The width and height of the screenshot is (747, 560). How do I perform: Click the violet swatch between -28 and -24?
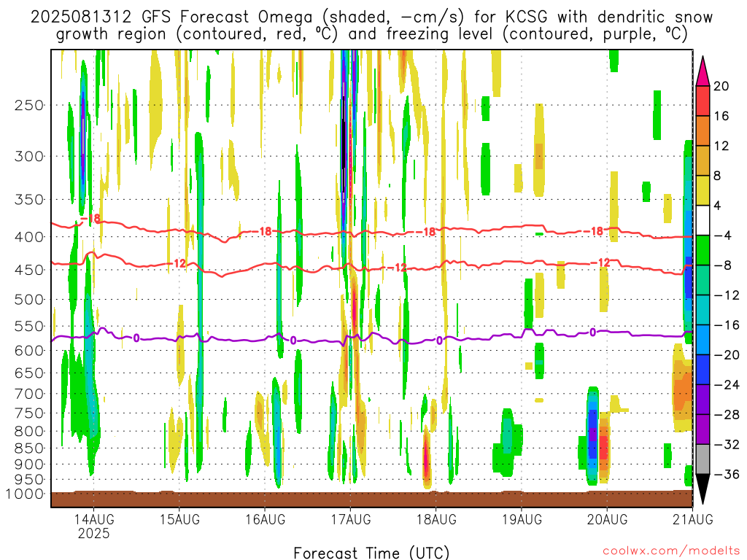[703, 400]
